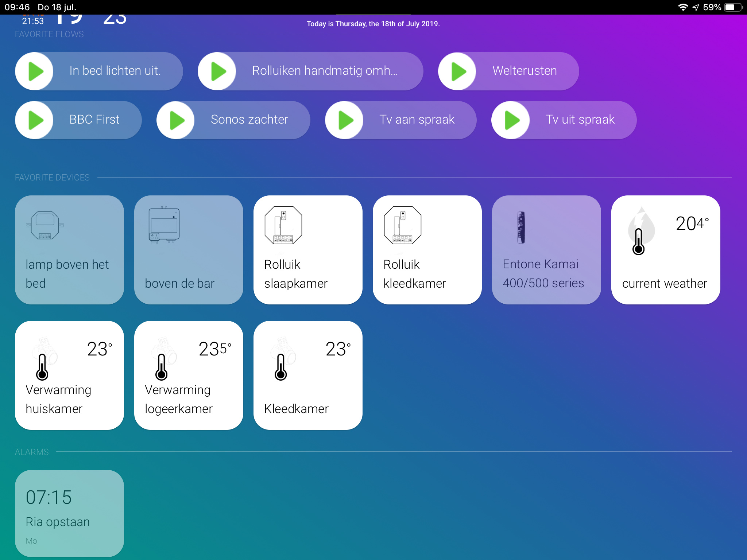Trigger the BBC First flow
This screenshot has height=560, width=747.
pos(35,120)
